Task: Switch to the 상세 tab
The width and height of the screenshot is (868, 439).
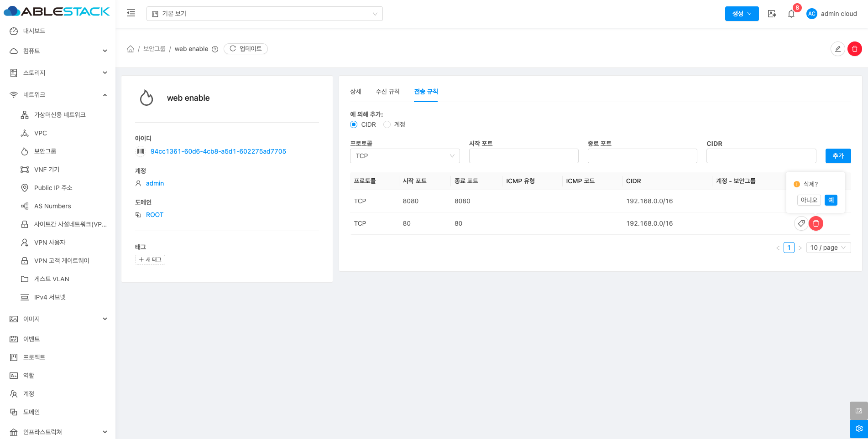Action: tap(356, 92)
